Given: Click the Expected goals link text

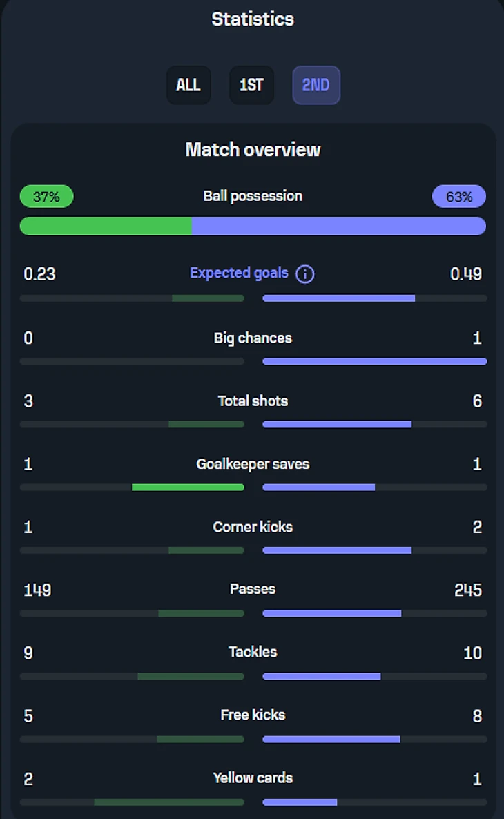Looking at the screenshot, I should 239,273.
